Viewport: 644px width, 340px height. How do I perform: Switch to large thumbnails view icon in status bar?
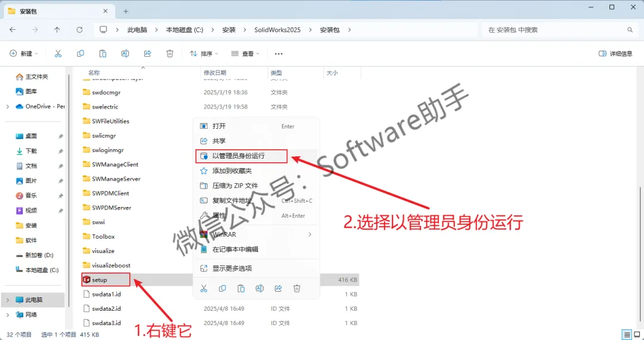(x=636, y=334)
